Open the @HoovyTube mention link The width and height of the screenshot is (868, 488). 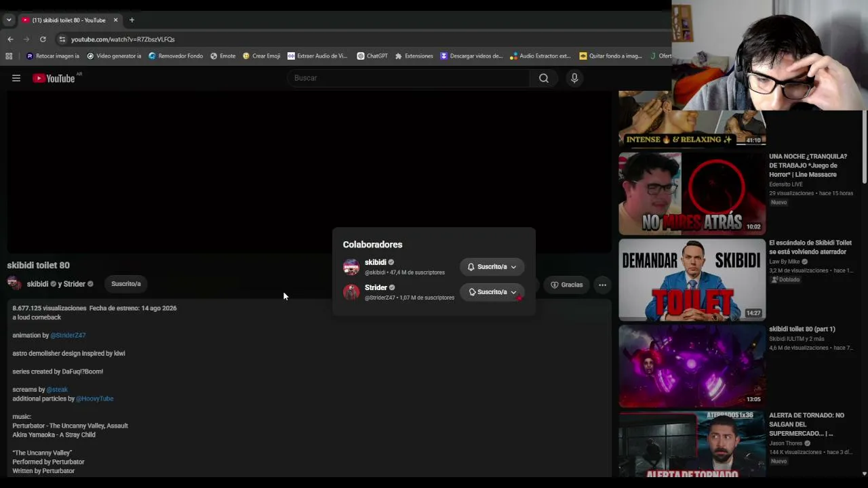[95, 399]
